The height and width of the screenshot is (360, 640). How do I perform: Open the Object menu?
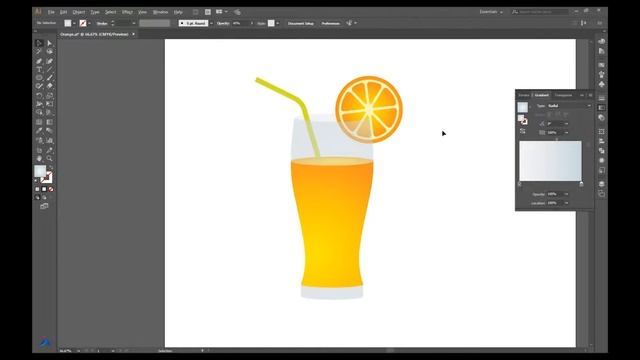(79, 12)
